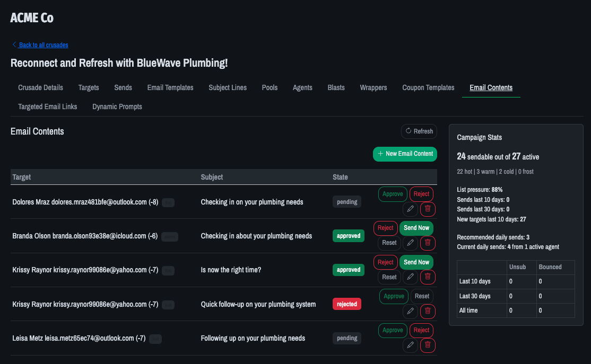
Task: Open the Pools tab
Action: (x=270, y=87)
